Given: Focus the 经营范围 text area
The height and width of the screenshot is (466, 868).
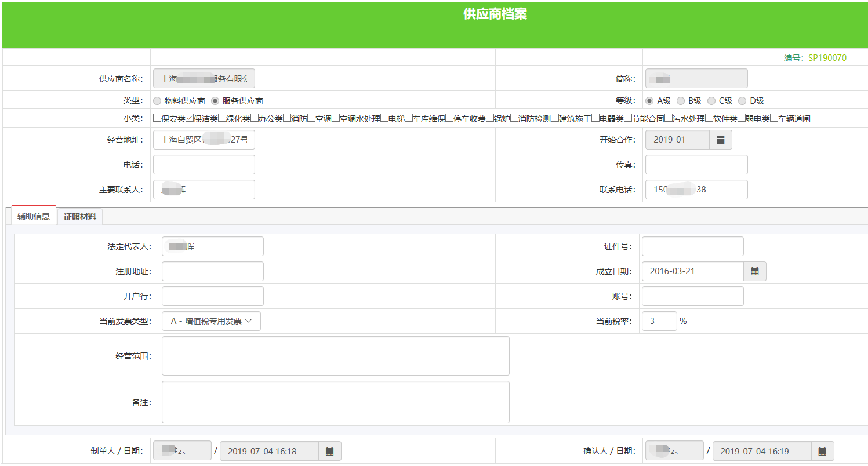Looking at the screenshot, I should click(335, 356).
